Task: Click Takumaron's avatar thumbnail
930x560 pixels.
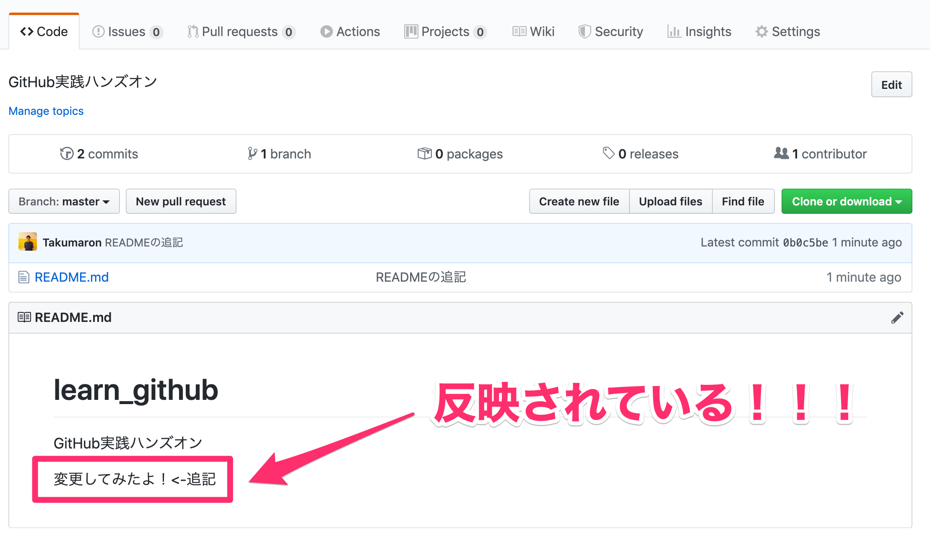Action: pyautogui.click(x=28, y=242)
